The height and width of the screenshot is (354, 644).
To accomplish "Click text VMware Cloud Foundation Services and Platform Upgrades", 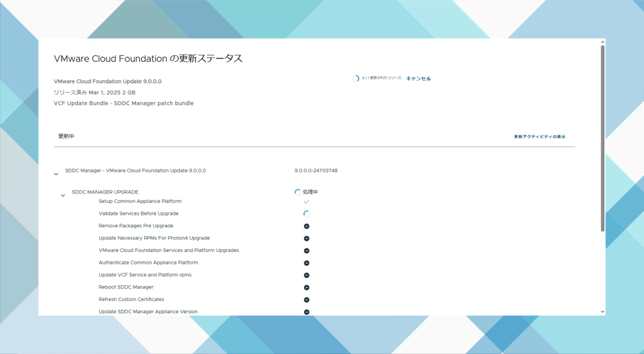I will pyautogui.click(x=169, y=250).
